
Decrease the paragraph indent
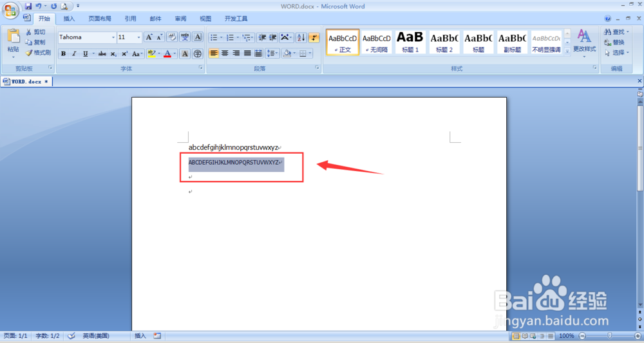tap(261, 37)
